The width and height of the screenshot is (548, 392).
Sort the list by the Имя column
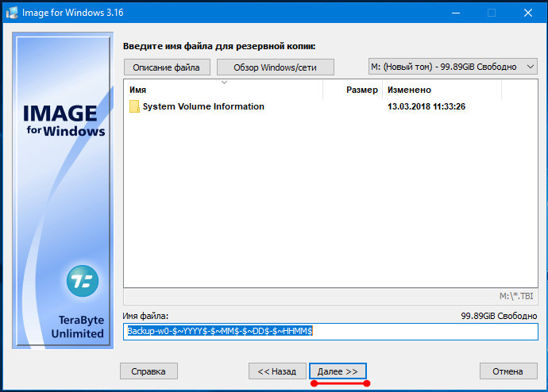[x=137, y=90]
